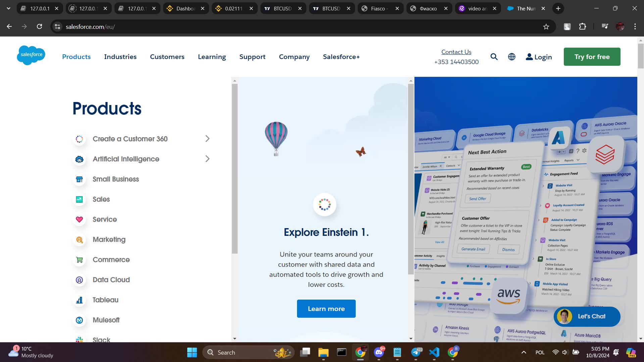Open Telegram from the taskbar
644x362 pixels.
click(416, 352)
